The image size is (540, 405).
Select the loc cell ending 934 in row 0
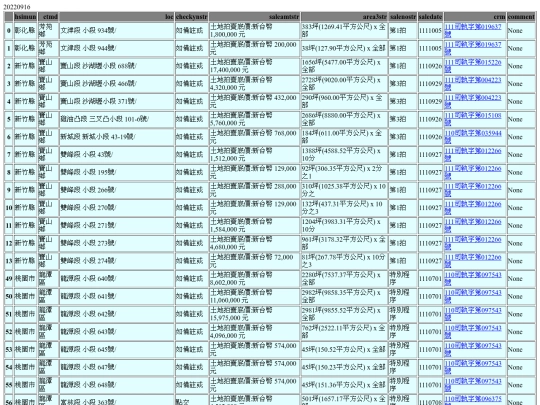point(117,30)
